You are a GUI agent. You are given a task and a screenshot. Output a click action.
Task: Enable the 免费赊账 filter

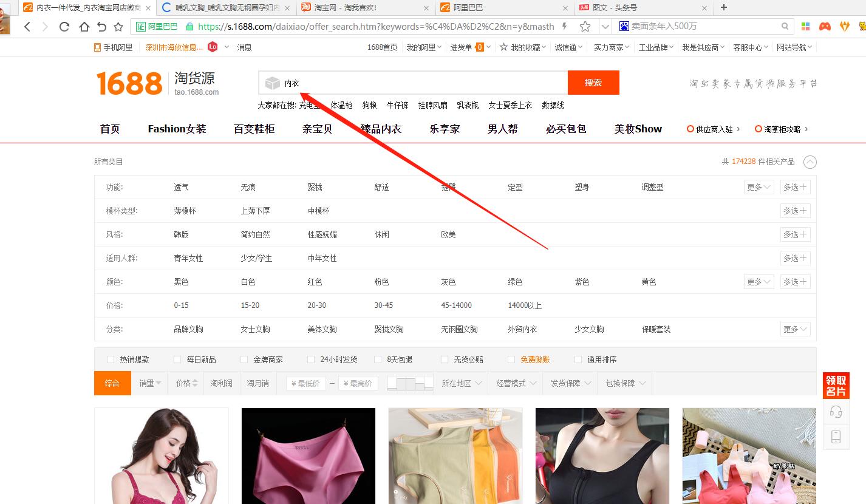point(513,359)
